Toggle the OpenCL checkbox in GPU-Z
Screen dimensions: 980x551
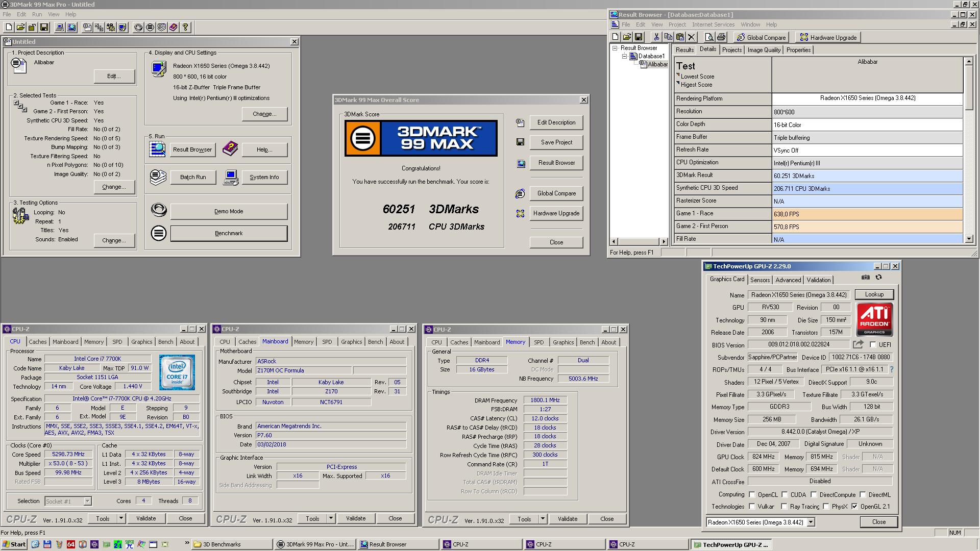click(752, 494)
